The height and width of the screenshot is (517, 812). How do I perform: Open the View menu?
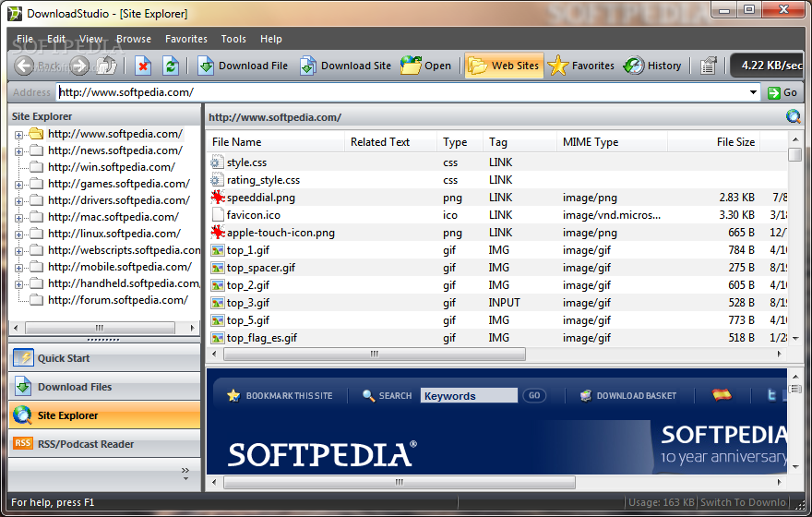pyautogui.click(x=90, y=39)
